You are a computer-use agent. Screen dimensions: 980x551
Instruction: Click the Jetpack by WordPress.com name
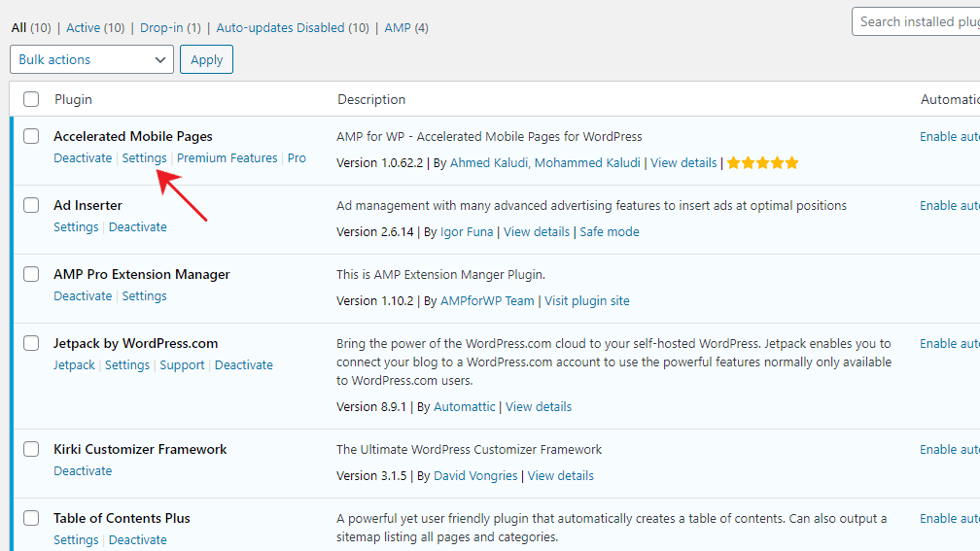pyautogui.click(x=136, y=343)
